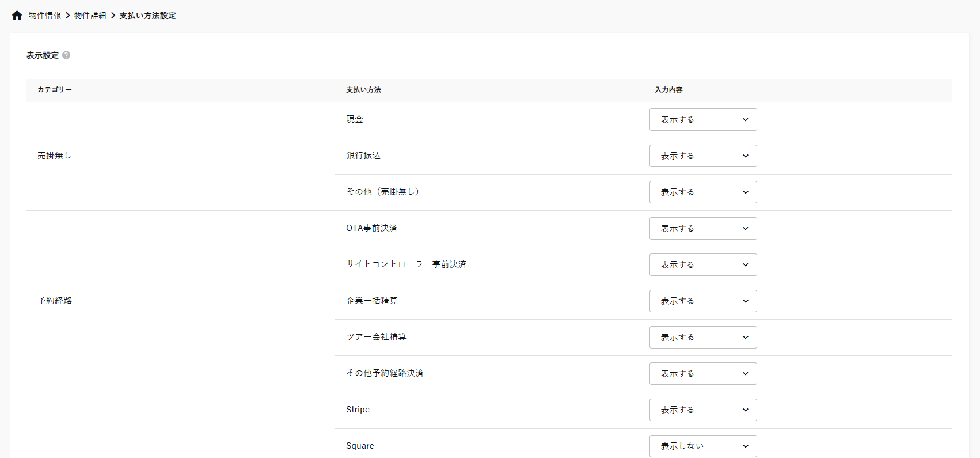Click the 支払い方法 column header
980x458 pixels.
click(363, 90)
